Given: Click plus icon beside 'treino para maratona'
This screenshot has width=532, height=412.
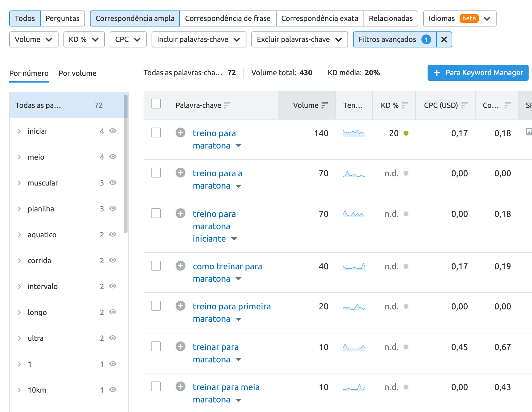Looking at the screenshot, I should (181, 133).
